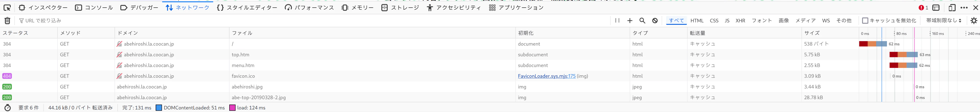Open the request blocking icon
Screen dimensions: 980x112
coord(655,20)
